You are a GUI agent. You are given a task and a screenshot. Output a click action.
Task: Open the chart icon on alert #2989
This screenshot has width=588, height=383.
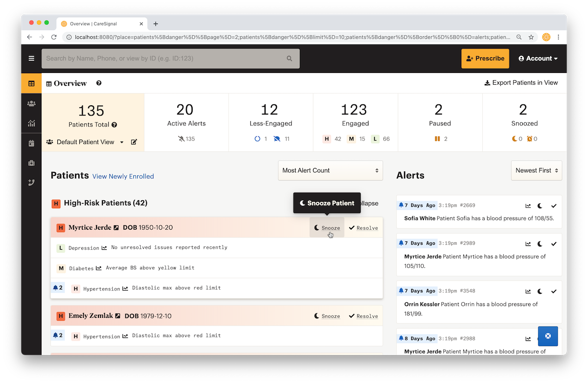click(x=528, y=243)
